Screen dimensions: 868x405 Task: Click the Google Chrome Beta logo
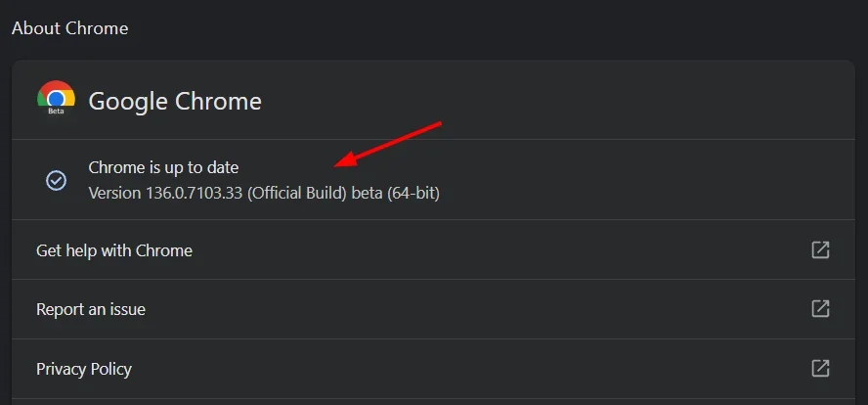(57, 97)
